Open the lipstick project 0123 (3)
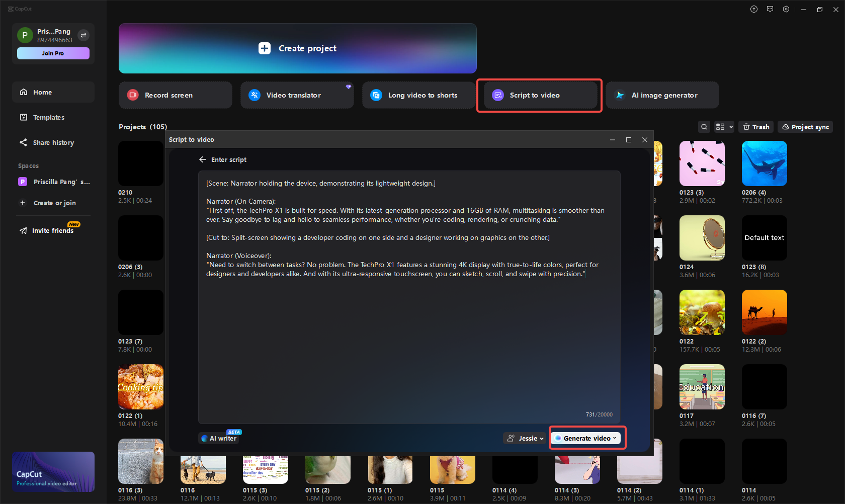 click(x=702, y=163)
